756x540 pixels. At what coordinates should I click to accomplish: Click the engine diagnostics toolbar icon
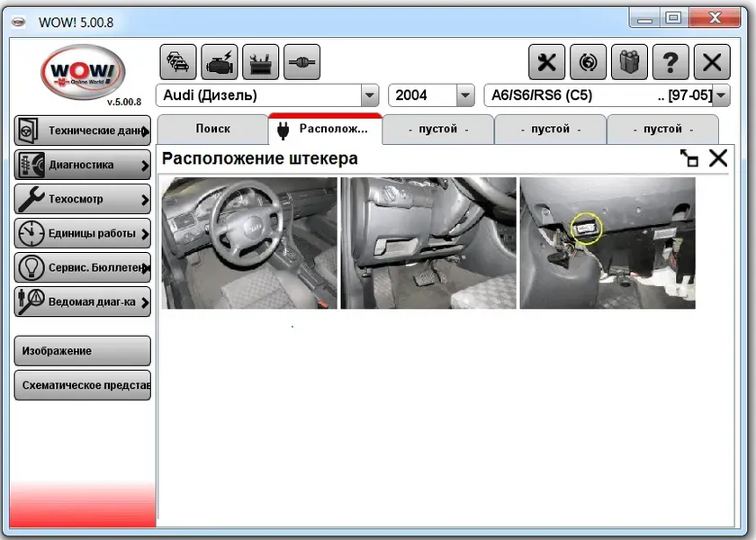[x=220, y=62]
